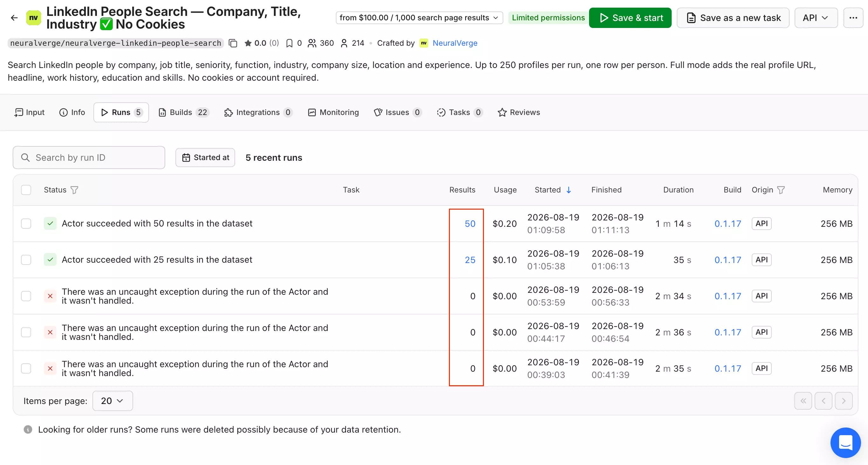Screen dimensions: 868x465
Task: Open the chat support bubble
Action: [x=845, y=442]
